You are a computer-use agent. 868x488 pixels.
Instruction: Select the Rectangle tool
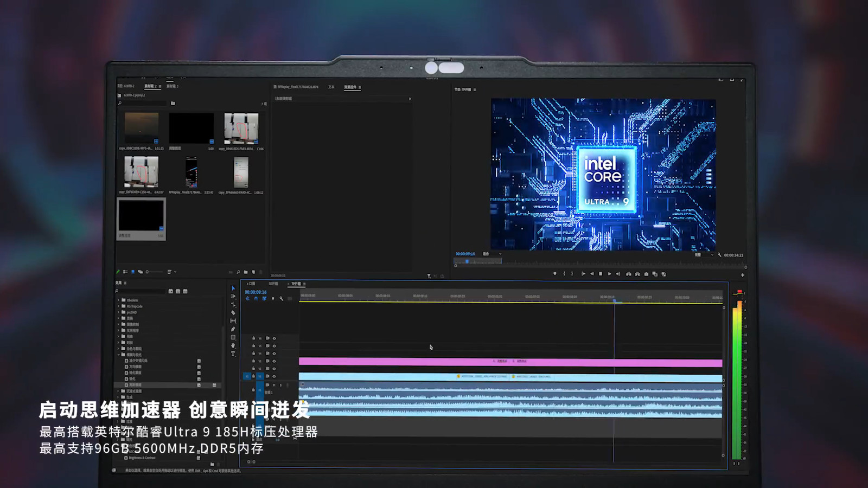click(233, 337)
